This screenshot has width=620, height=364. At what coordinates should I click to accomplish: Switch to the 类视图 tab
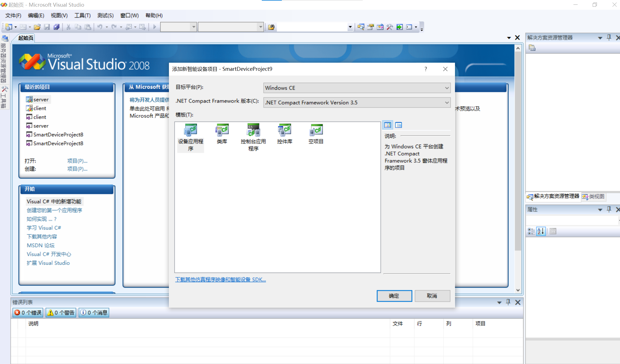pyautogui.click(x=594, y=197)
